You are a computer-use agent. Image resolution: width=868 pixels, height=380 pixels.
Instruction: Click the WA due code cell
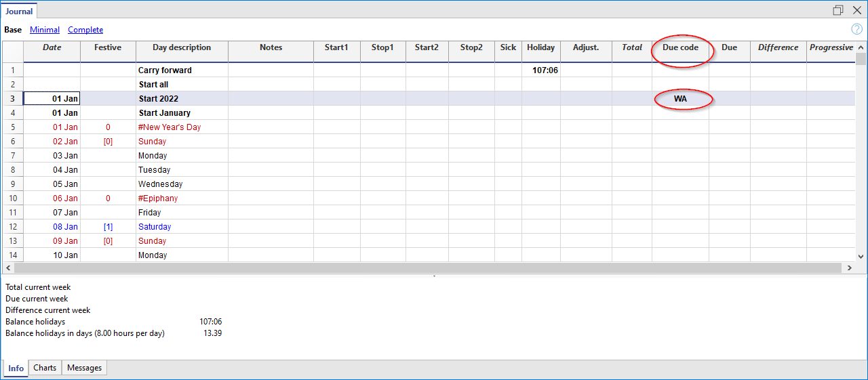click(680, 99)
